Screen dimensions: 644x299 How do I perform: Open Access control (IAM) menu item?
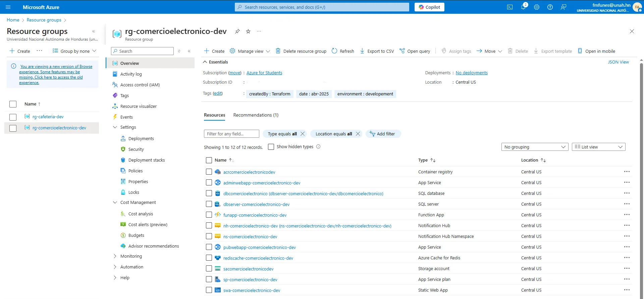140,85
